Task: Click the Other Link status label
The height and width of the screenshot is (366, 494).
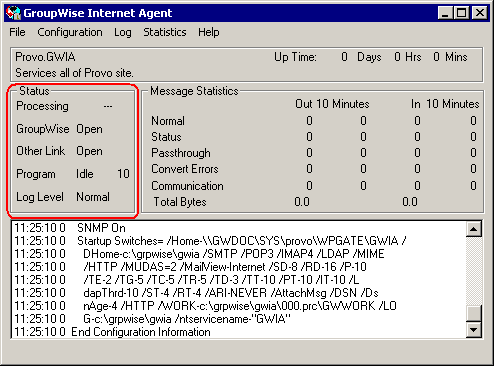Action: (40, 151)
